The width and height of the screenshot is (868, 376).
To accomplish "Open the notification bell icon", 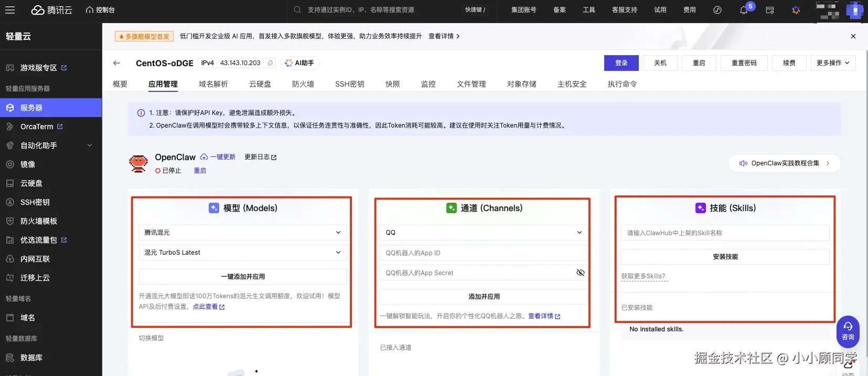I will pos(744,10).
